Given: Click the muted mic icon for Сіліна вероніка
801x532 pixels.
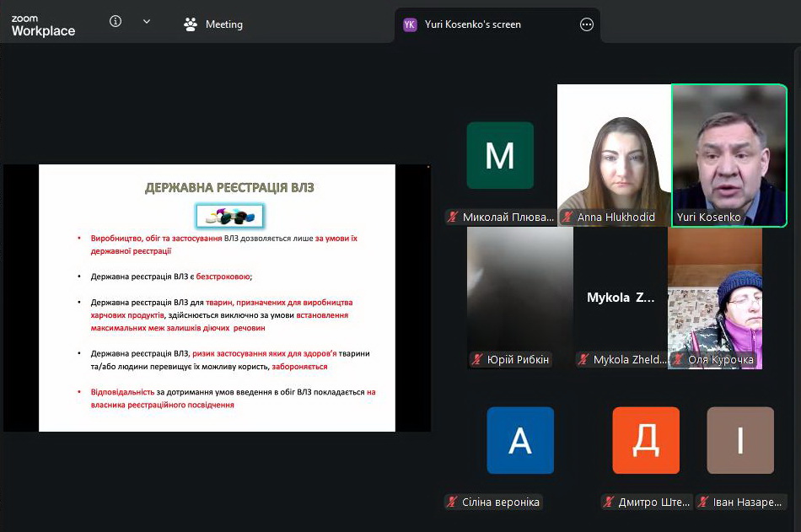Looking at the screenshot, I should tap(453, 502).
